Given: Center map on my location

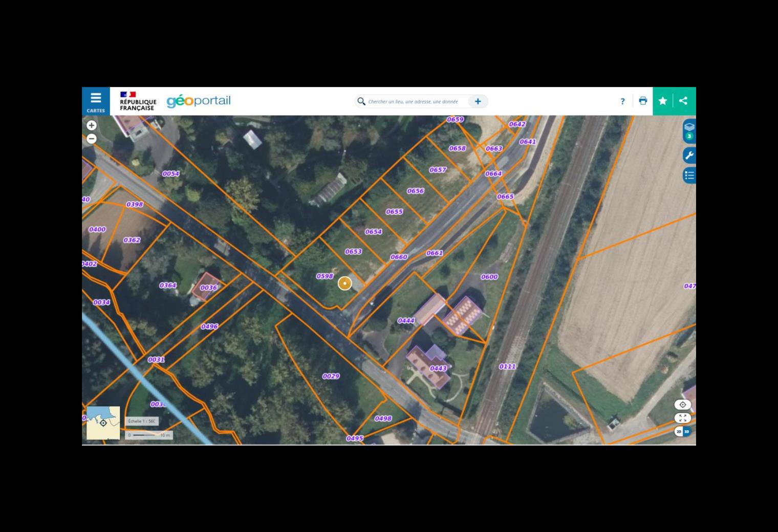Looking at the screenshot, I should pos(682,405).
